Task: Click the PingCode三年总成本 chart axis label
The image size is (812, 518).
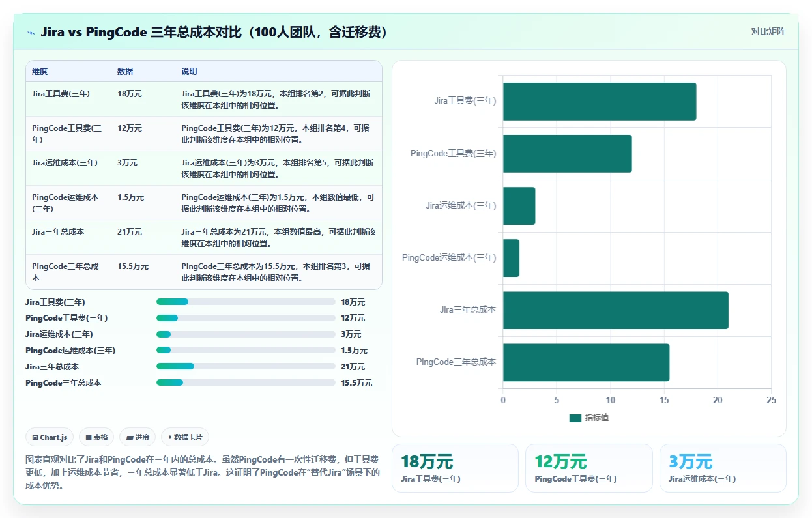Action: coord(456,362)
